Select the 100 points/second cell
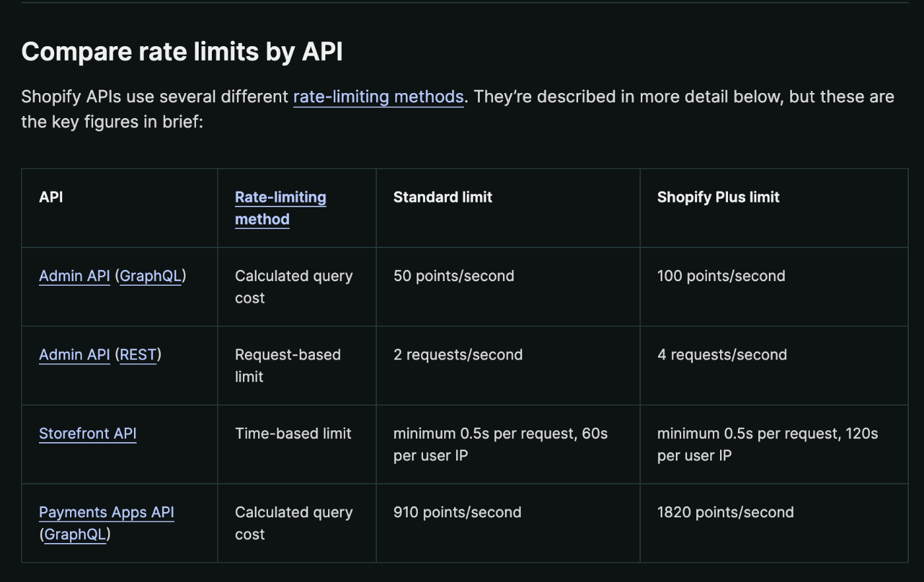Image resolution: width=924 pixels, height=582 pixels. click(x=721, y=276)
